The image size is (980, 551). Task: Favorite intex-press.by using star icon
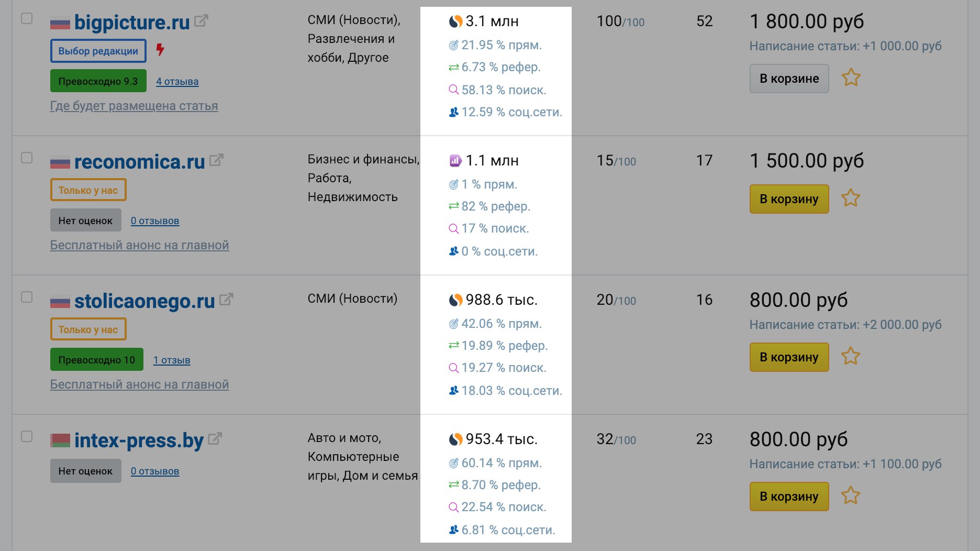pyautogui.click(x=851, y=496)
